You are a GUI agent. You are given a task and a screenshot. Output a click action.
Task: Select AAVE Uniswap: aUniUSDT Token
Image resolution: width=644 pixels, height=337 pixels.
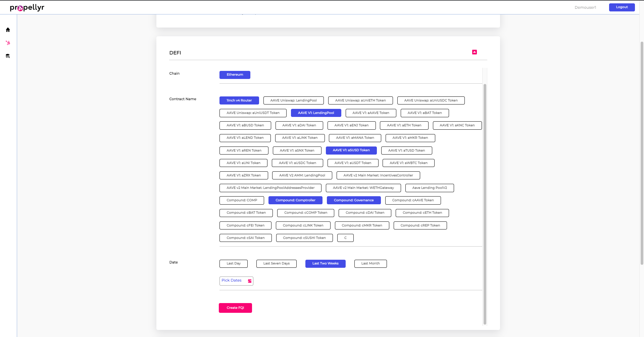click(x=253, y=113)
